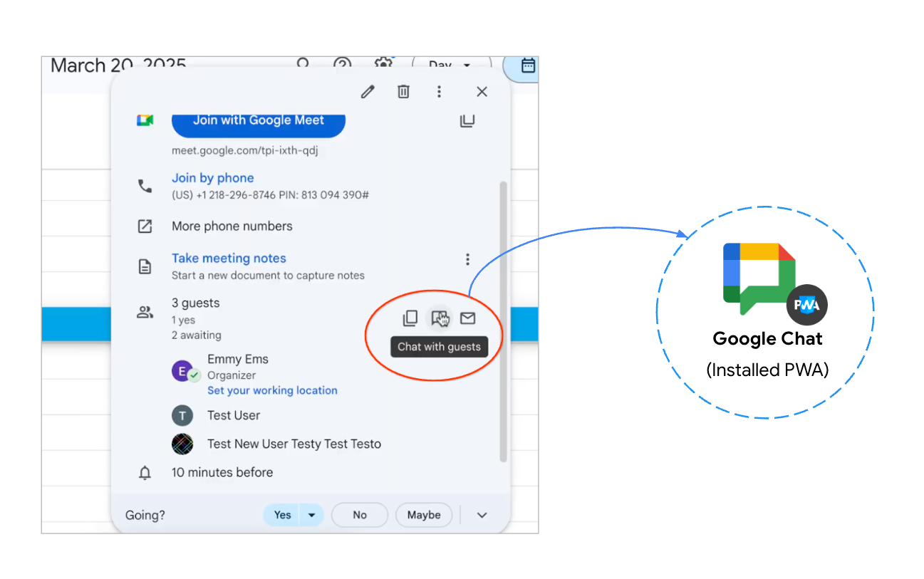Viewport: 924px width, 579px height.
Task: Email guests using envelope icon
Action: point(467,318)
